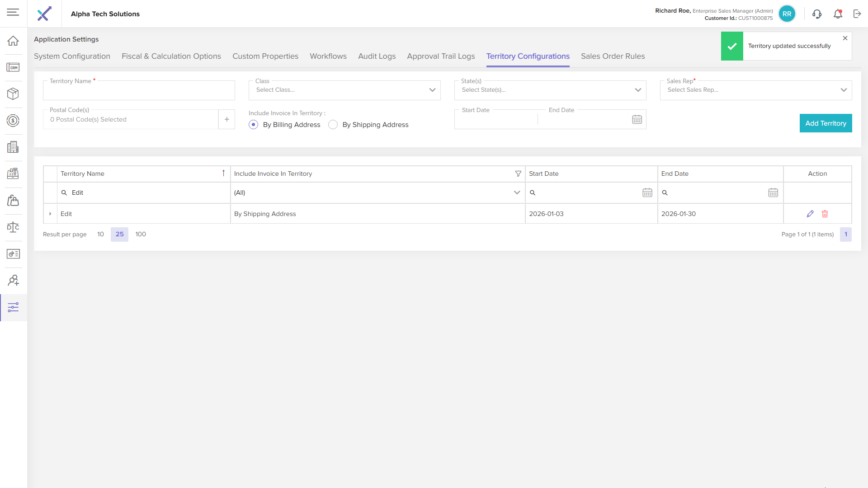Open the Audit Logs tab

click(377, 56)
